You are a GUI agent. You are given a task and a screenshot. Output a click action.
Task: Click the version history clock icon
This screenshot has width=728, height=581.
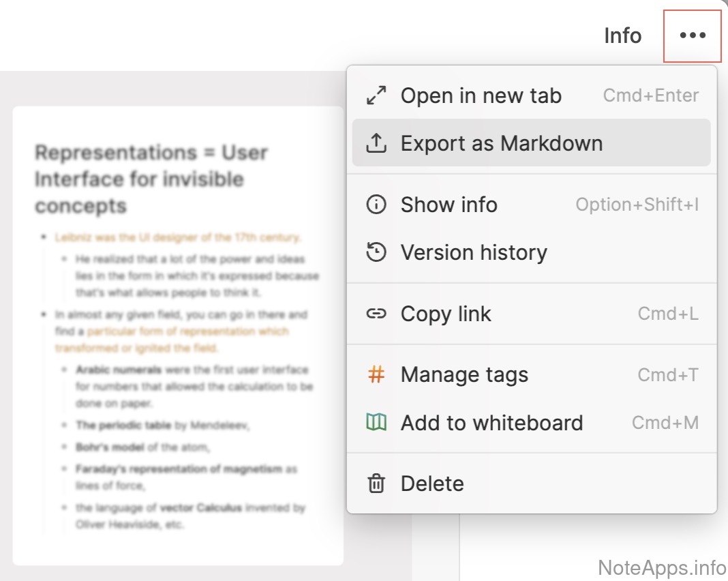[376, 252]
